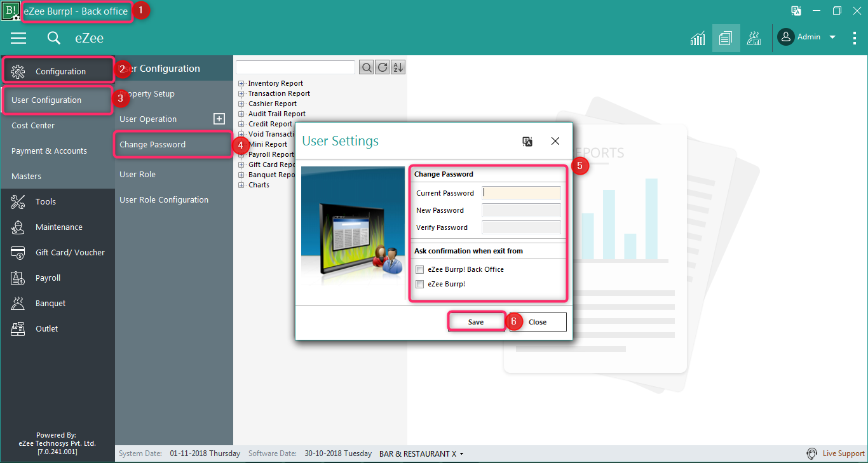This screenshot has width=868, height=463.
Task: Expand the Audit Trail Report tree node
Action: pos(241,114)
